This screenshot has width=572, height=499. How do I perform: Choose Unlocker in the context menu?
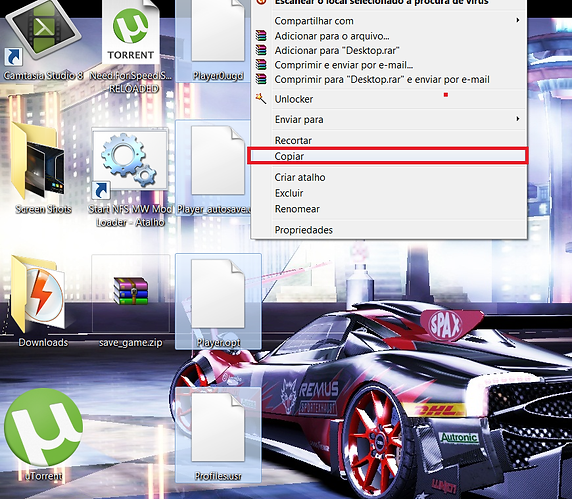(x=389, y=99)
